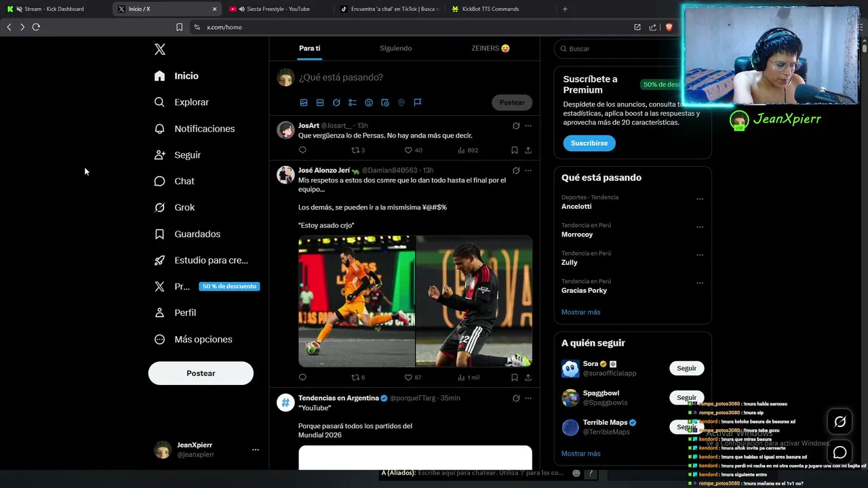This screenshot has width=868, height=488.
Task: Click the flag icon in composer
Action: 418,102
